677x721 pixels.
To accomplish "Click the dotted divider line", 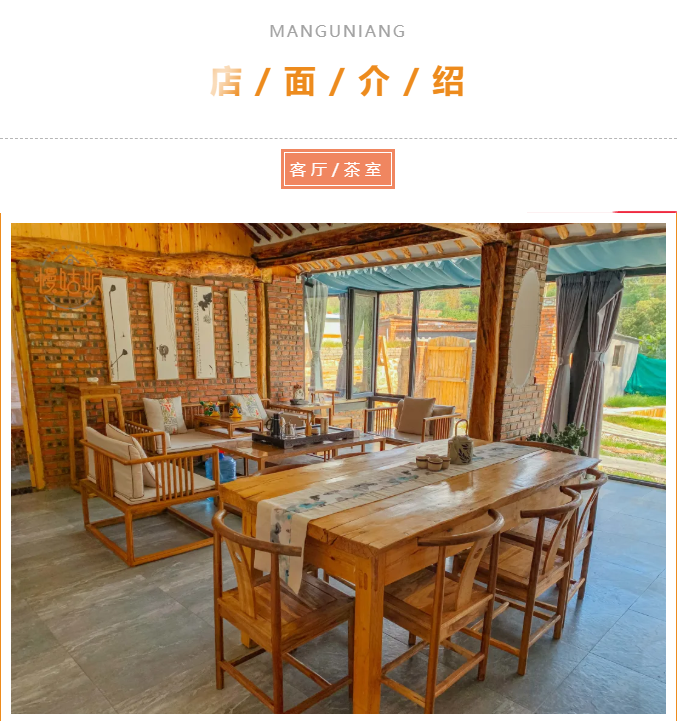I will [x=338, y=138].
